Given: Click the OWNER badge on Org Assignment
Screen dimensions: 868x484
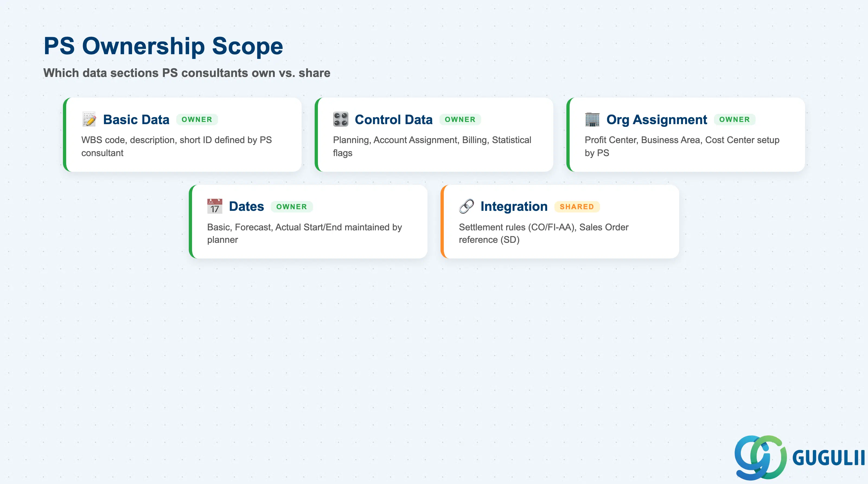Looking at the screenshot, I should tap(734, 120).
